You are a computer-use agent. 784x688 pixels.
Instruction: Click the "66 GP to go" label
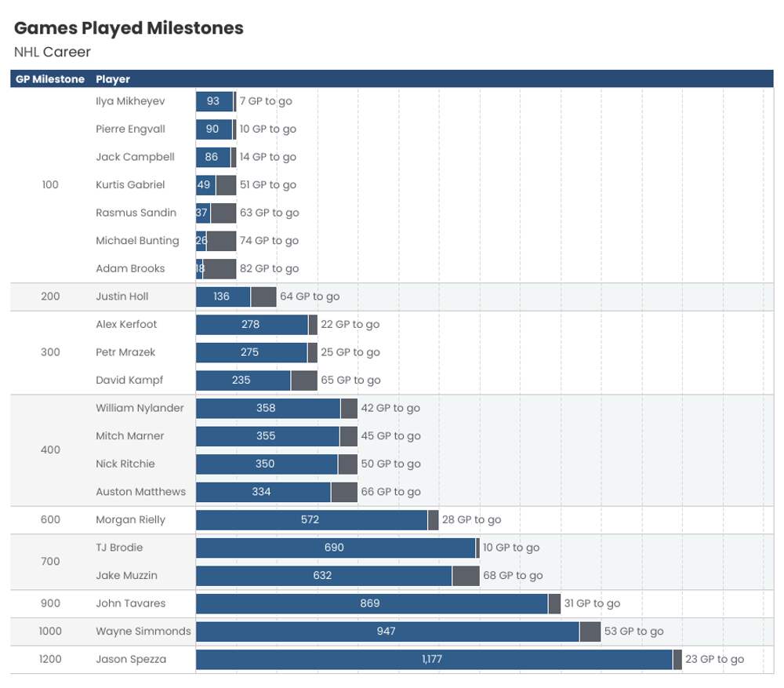pos(390,492)
